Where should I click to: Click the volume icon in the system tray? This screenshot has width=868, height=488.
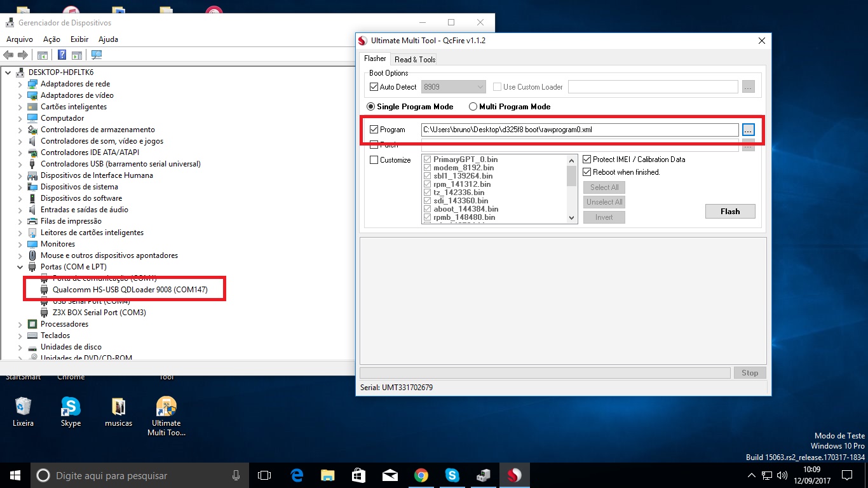[x=782, y=475]
